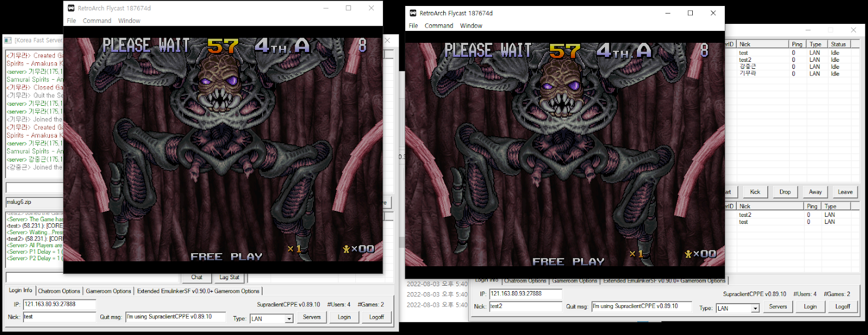Click the Leave button
This screenshot has width=868, height=335.
pos(845,192)
